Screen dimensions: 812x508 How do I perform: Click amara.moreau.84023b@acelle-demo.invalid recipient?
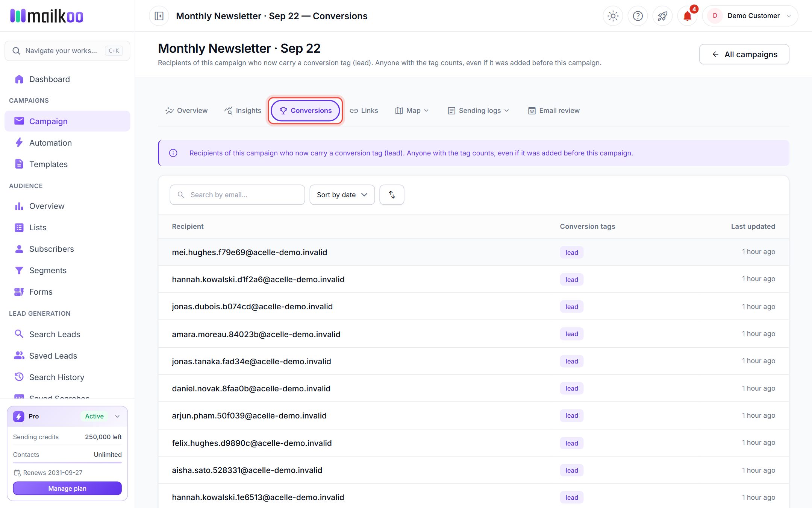[x=256, y=334]
